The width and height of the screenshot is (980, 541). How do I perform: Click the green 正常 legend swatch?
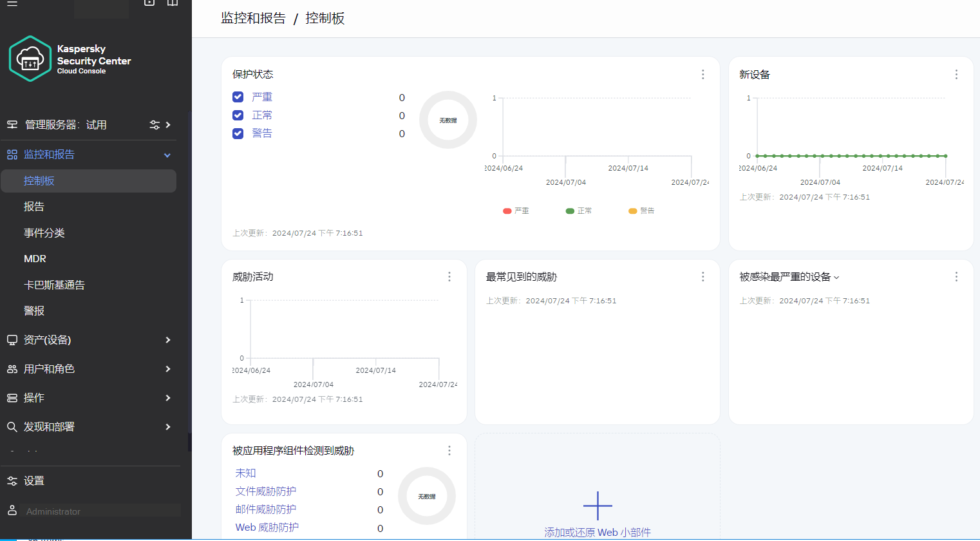pos(570,210)
